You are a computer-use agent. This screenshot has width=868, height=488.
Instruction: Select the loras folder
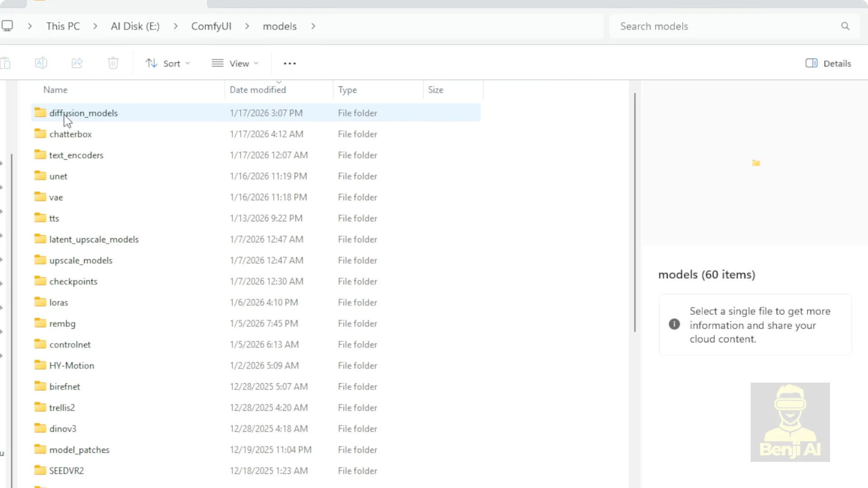pos(59,303)
